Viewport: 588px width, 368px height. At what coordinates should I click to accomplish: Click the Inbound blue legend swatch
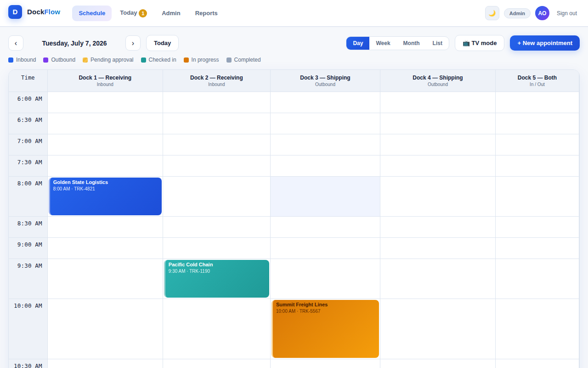(11, 60)
